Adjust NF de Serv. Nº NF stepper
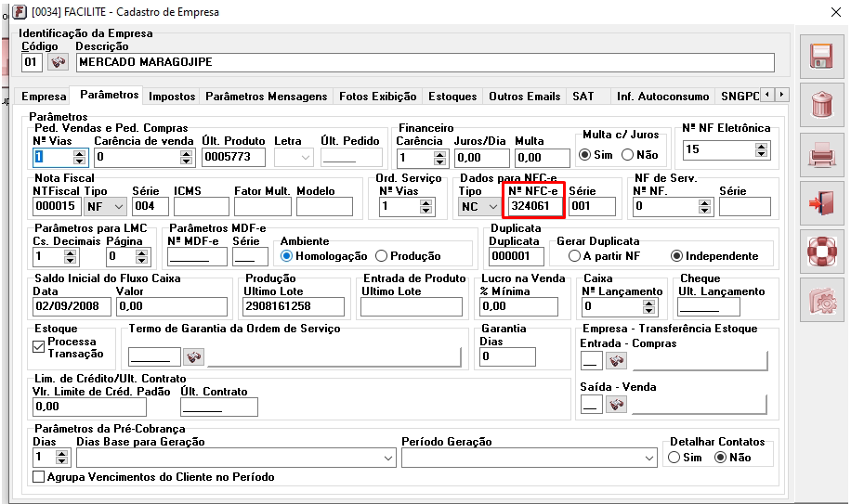This screenshot has width=851, height=504. (704, 206)
